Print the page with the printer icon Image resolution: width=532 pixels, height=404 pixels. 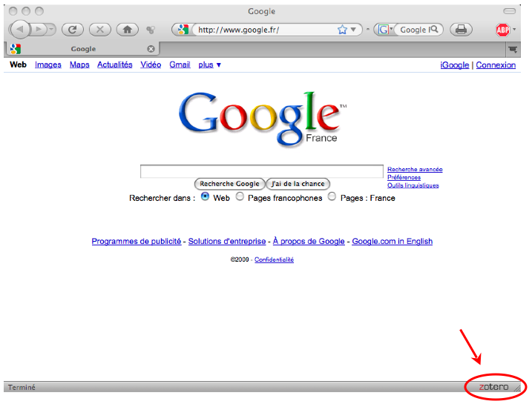461,30
